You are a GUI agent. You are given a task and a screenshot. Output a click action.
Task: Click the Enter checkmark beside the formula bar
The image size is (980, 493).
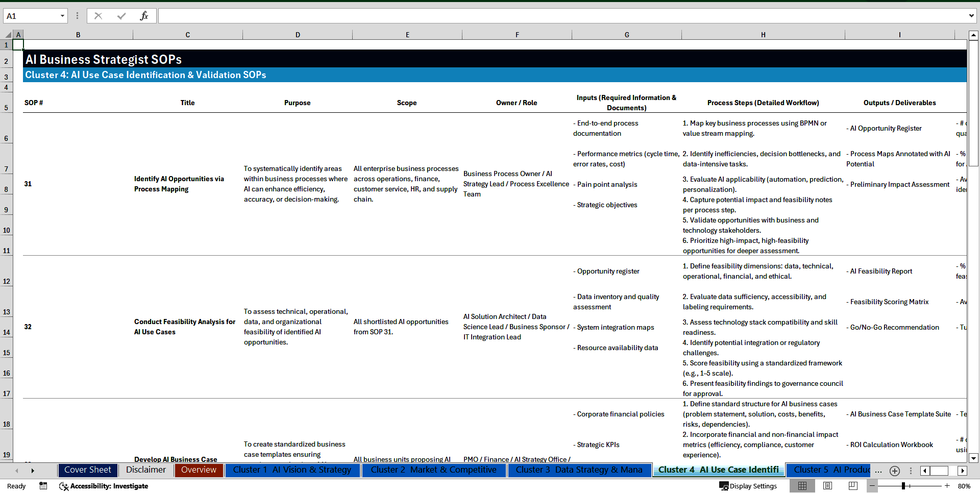pos(121,16)
